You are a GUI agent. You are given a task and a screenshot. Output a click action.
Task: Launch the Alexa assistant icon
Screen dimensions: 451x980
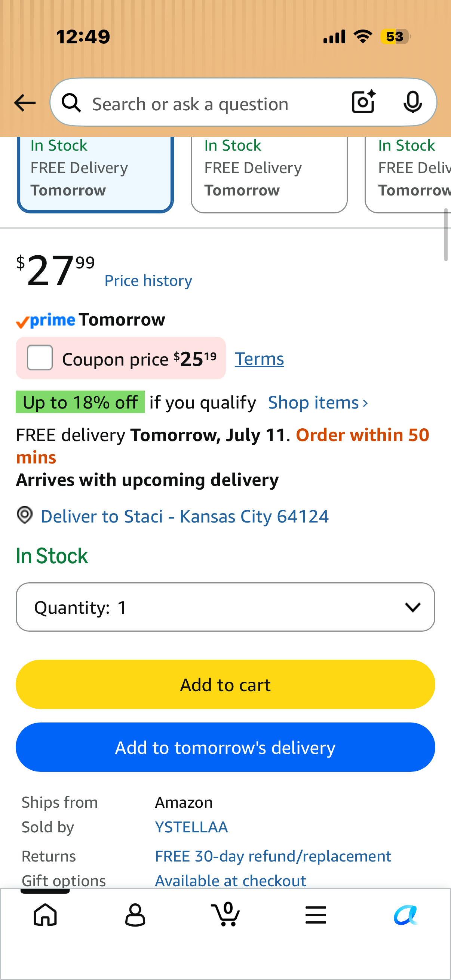tap(406, 915)
